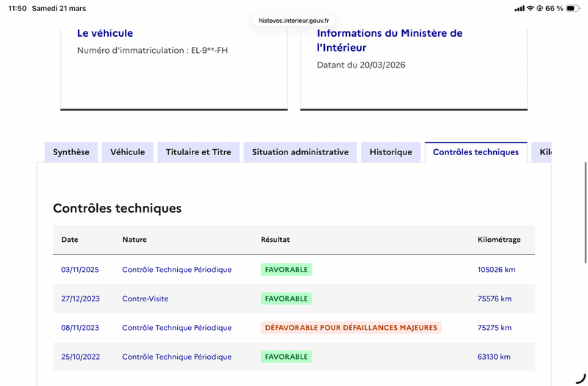
Task: Open the Titulaire et Titre tab
Action: tap(198, 152)
